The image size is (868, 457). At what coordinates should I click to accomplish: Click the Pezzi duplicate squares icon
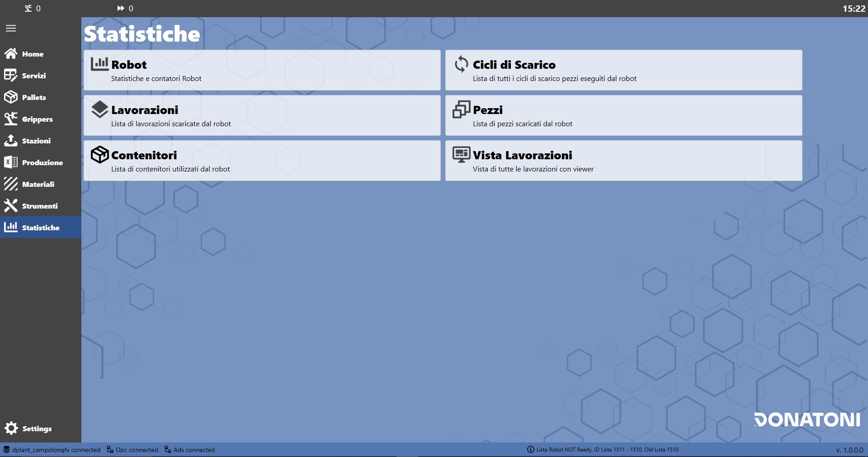tap(461, 109)
